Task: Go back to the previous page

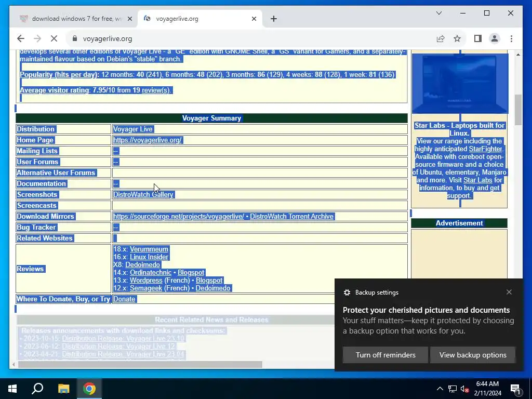Action: click(21, 38)
